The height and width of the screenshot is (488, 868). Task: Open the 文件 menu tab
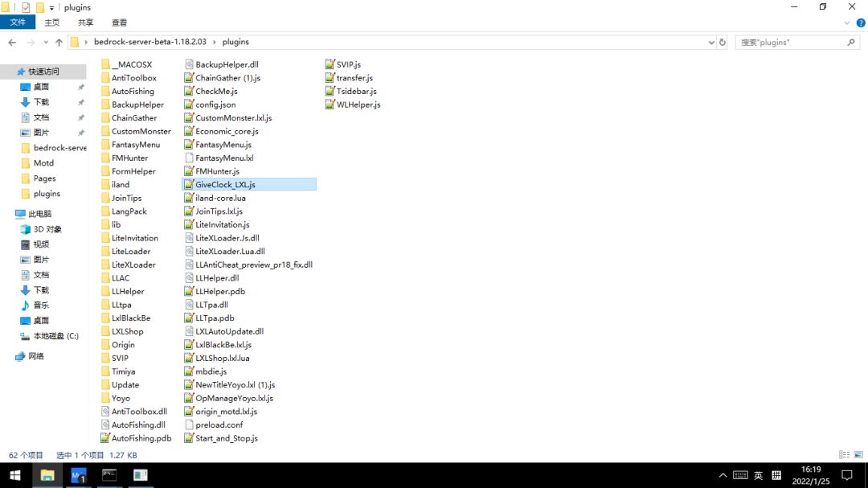tap(18, 23)
